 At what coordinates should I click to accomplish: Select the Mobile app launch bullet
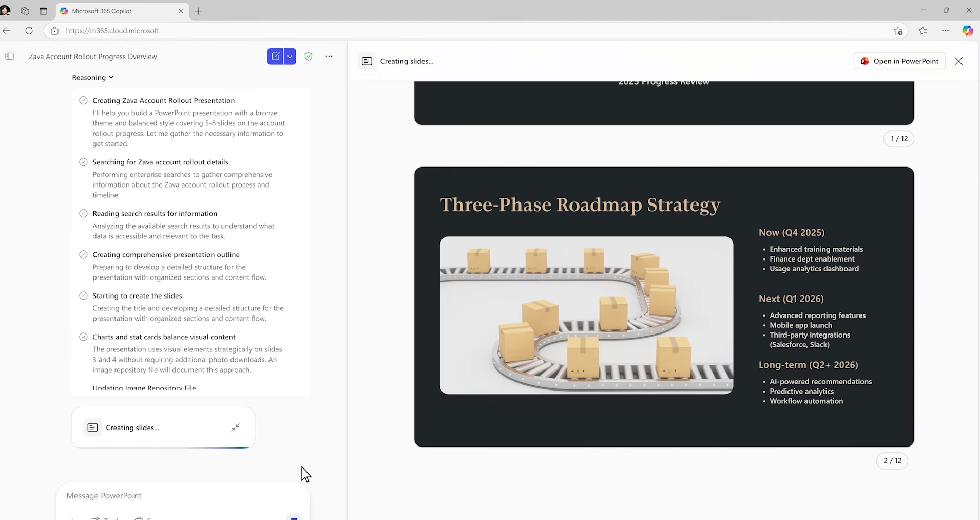[x=801, y=325]
